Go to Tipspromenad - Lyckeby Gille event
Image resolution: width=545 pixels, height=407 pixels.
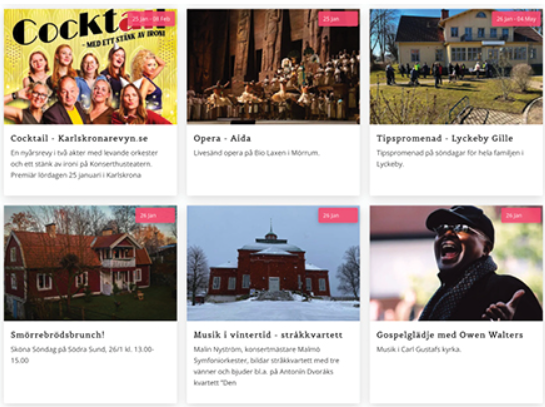(x=445, y=138)
